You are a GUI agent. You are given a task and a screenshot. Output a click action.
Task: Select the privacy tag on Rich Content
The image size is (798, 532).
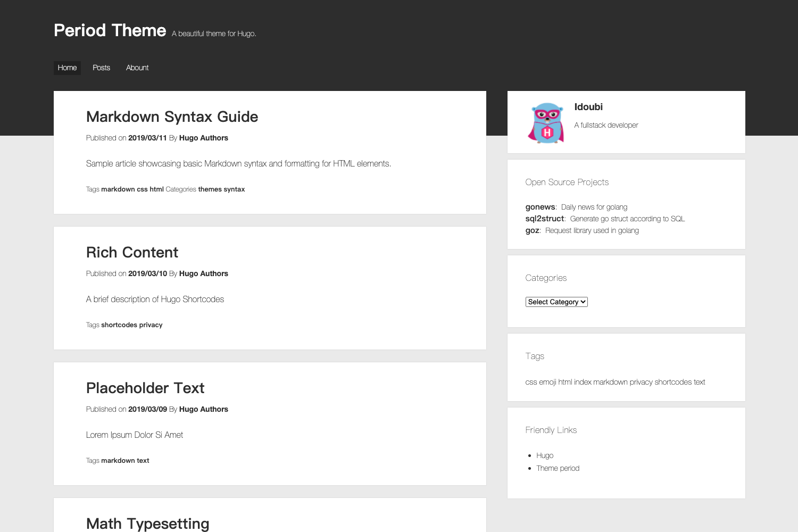click(151, 325)
